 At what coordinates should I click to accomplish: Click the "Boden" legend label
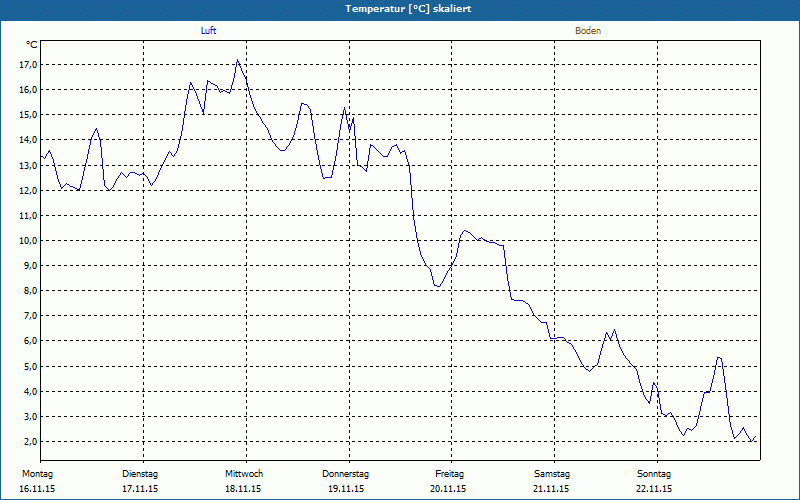tap(588, 31)
